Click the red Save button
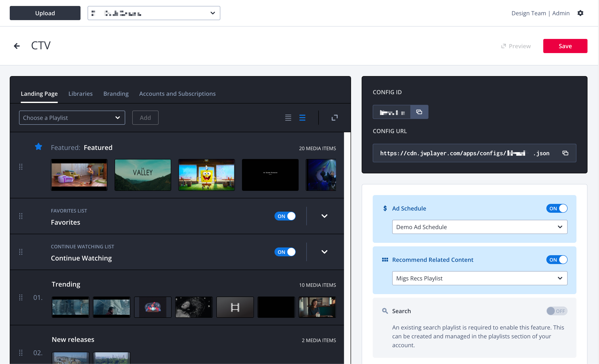Viewport: 599px width, 364px height. [565, 46]
